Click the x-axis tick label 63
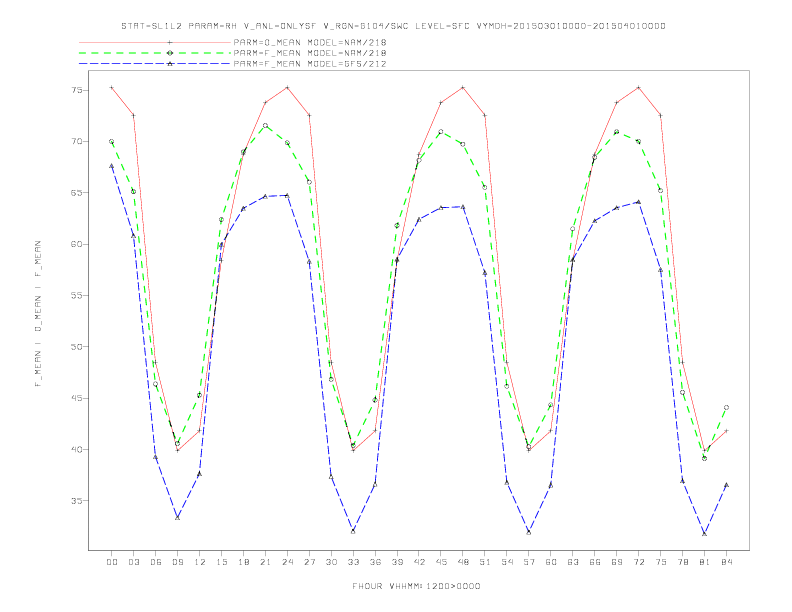The height and width of the screenshot is (612, 792). [573, 562]
